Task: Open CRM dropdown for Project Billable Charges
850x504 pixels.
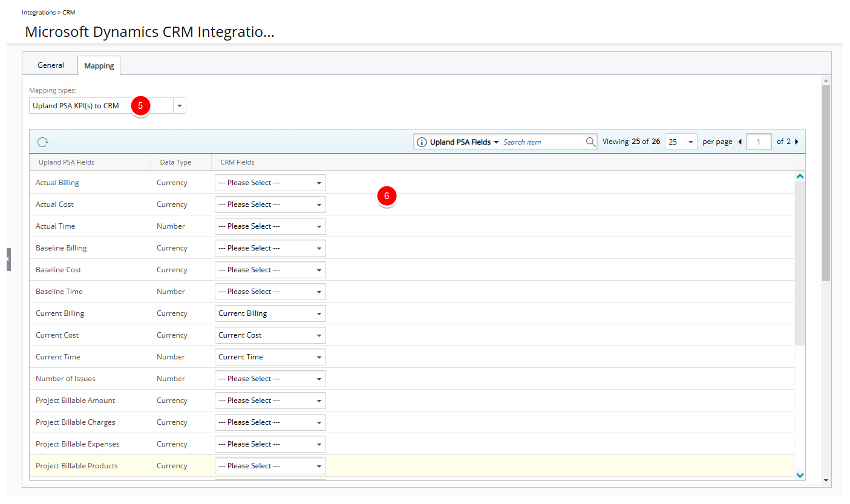Action: (x=270, y=422)
